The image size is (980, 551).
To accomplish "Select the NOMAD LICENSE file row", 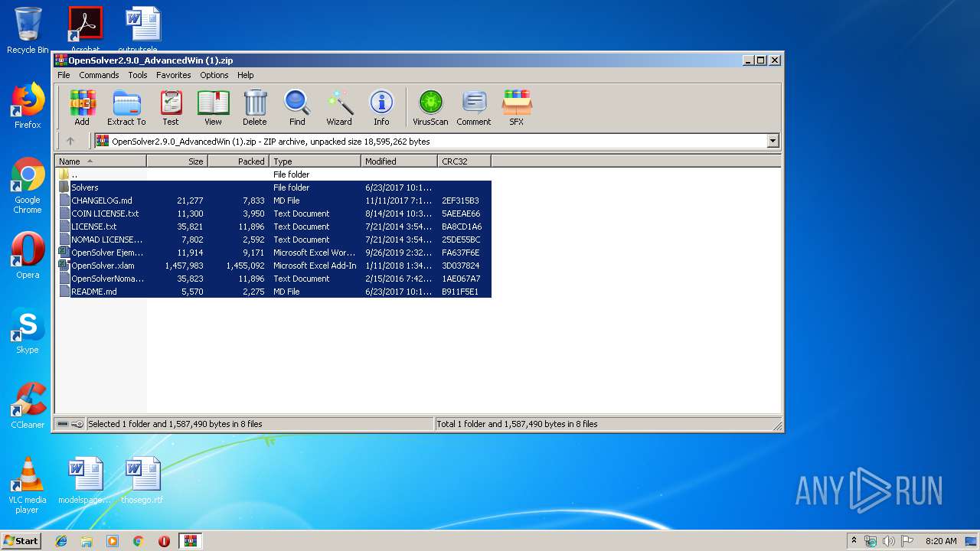I will [274, 240].
